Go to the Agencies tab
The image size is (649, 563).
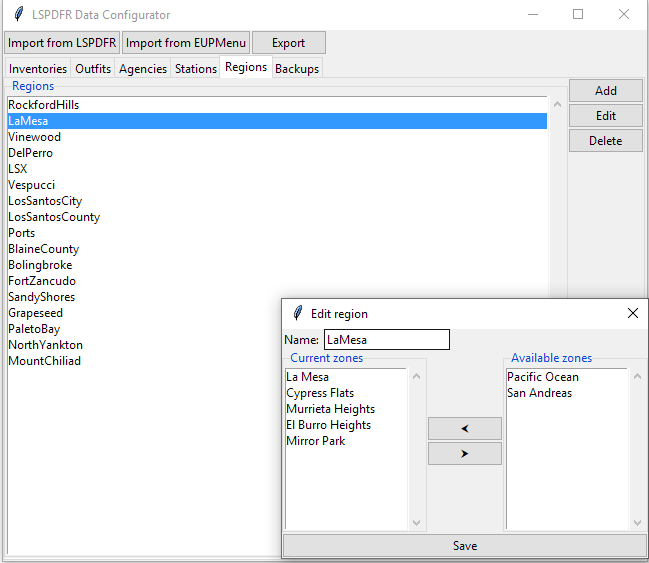click(143, 69)
